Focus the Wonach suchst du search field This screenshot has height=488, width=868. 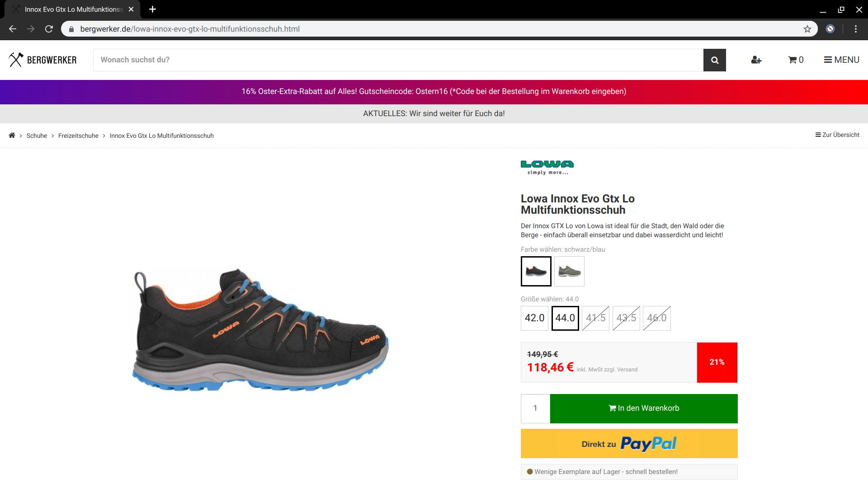coord(398,60)
